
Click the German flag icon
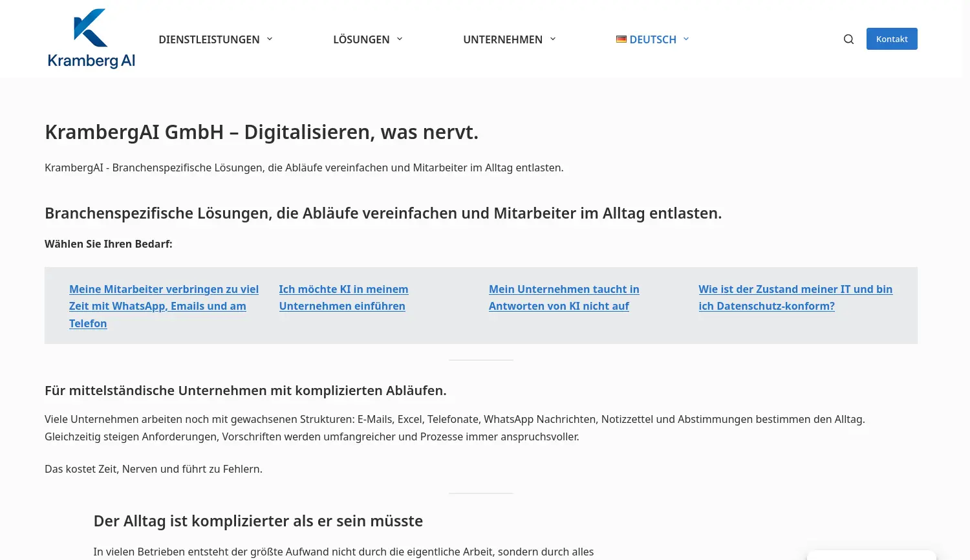[x=621, y=39]
